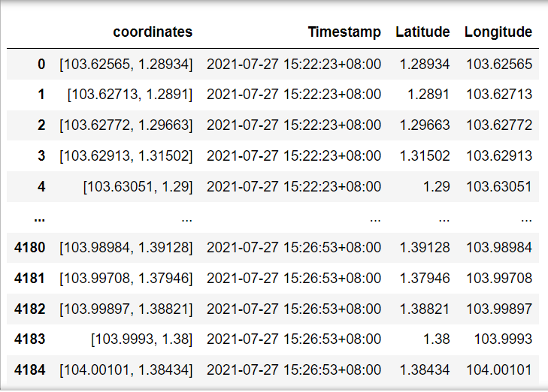Viewport: 548px width, 392px height.
Task: Click Timestamp cell in row 3
Action: click(x=294, y=155)
